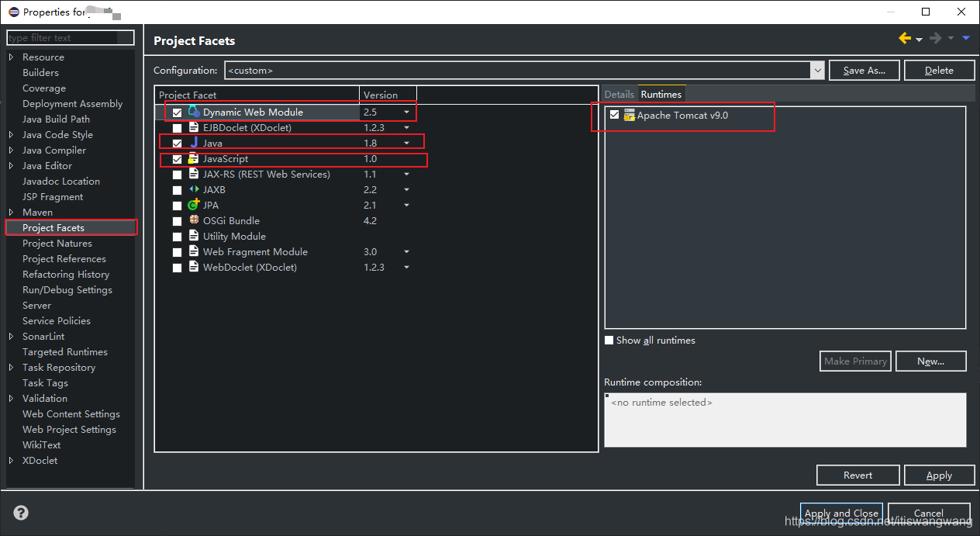Open the view menu triangle icon
Screen dimensions: 980x536
[x=966, y=38]
